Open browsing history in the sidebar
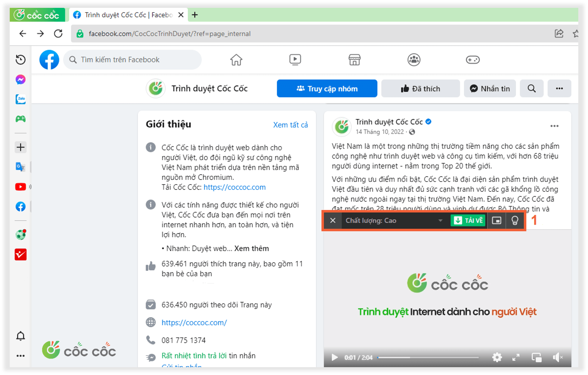This screenshot has width=588, height=375. [x=21, y=60]
